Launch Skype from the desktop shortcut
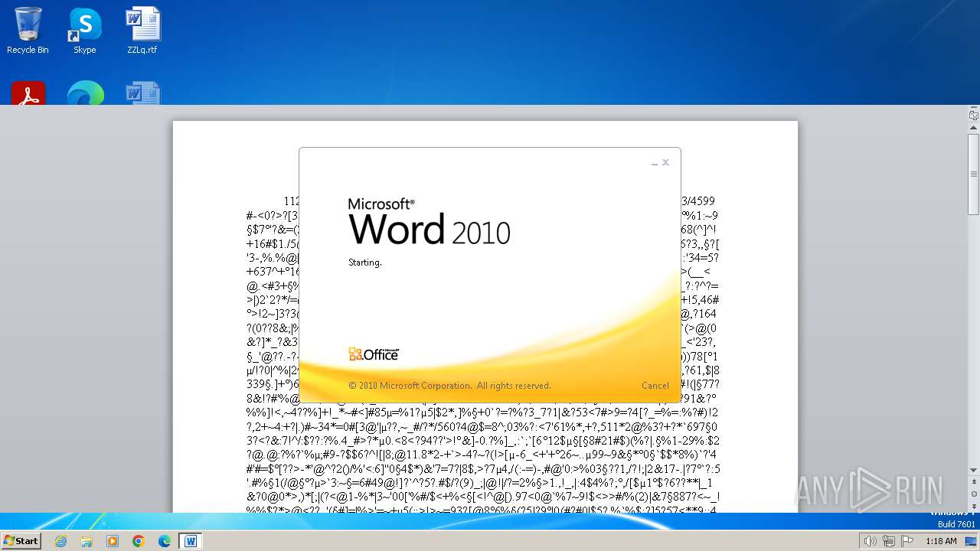Image resolution: width=980 pixels, height=551 pixels. click(x=85, y=31)
